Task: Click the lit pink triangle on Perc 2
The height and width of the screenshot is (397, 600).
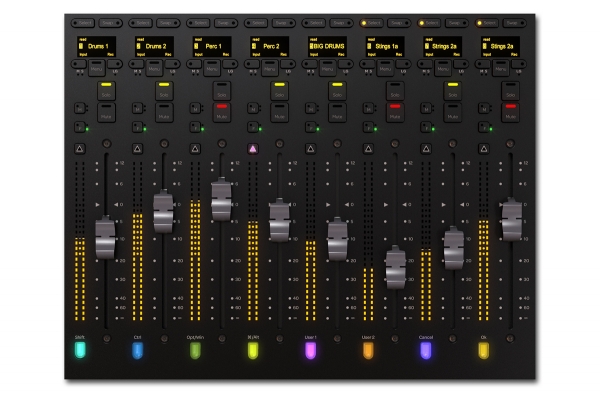Action: tap(253, 149)
